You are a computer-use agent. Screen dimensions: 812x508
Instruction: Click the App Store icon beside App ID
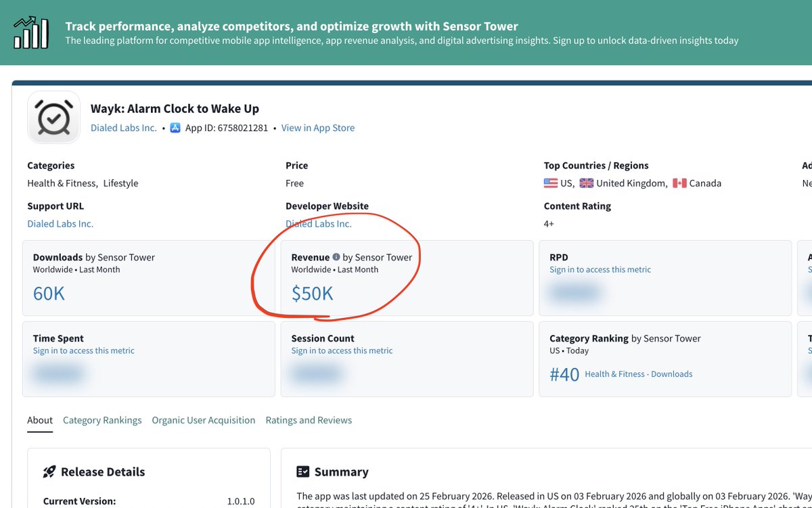[x=175, y=128]
